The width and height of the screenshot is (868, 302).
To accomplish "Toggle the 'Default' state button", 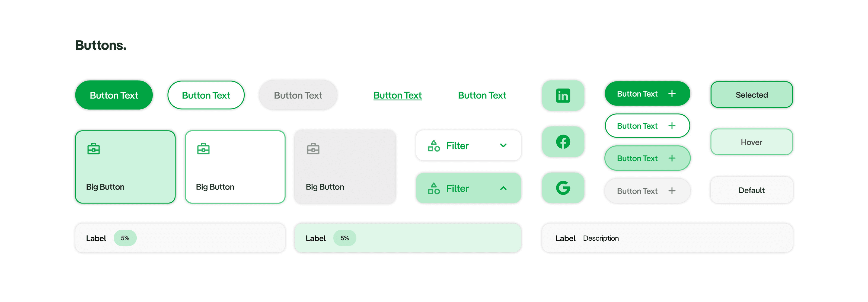I will pos(751,190).
